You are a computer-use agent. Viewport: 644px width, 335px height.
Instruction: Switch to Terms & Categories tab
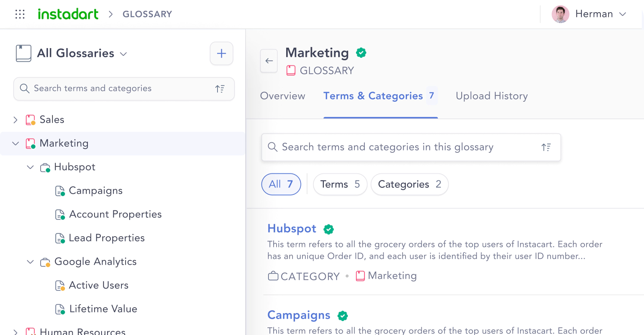[380, 96]
